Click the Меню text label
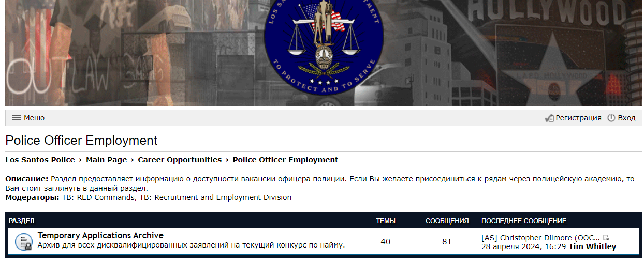This screenshot has height=262, width=644. [34, 118]
